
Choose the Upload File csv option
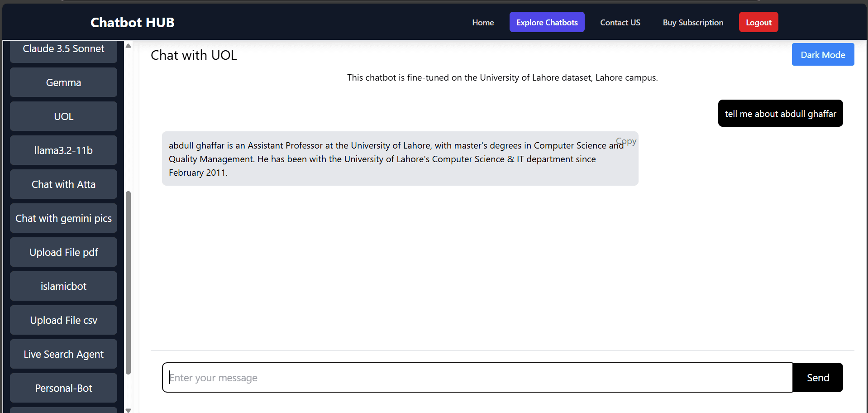click(63, 320)
